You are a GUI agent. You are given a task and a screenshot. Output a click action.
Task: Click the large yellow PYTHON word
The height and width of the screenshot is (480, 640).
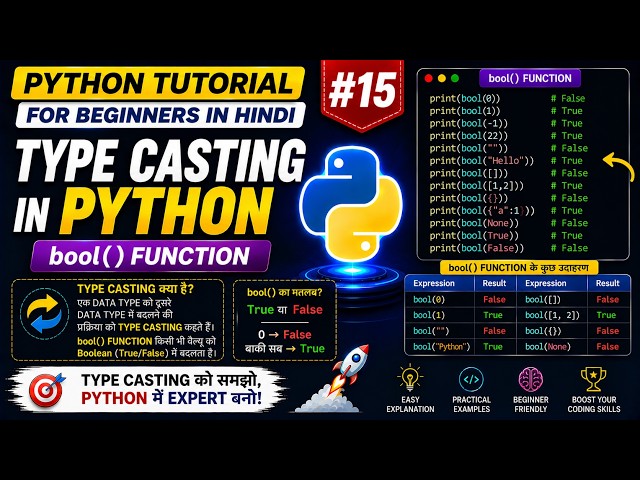(167, 211)
